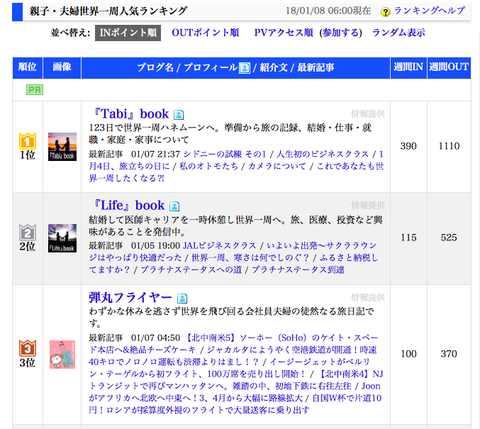
Task: Click weekly OUT value 525
Action: [x=449, y=238]
